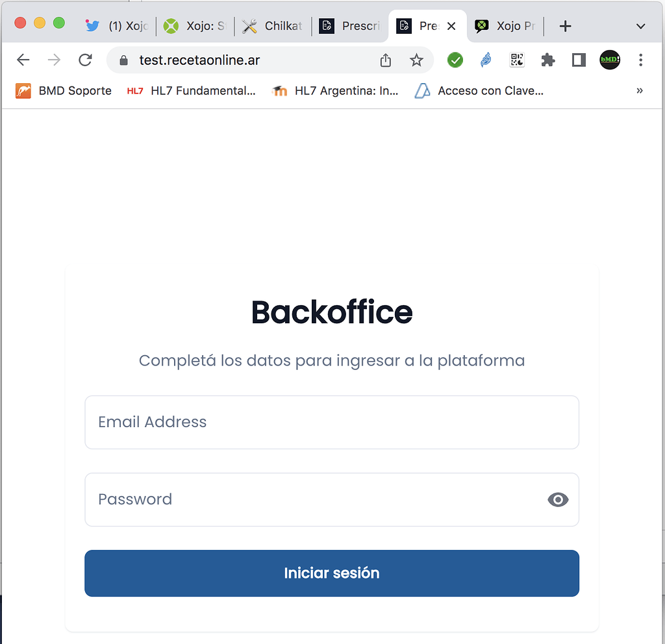
Task: Open a new browser tab
Action: click(565, 26)
